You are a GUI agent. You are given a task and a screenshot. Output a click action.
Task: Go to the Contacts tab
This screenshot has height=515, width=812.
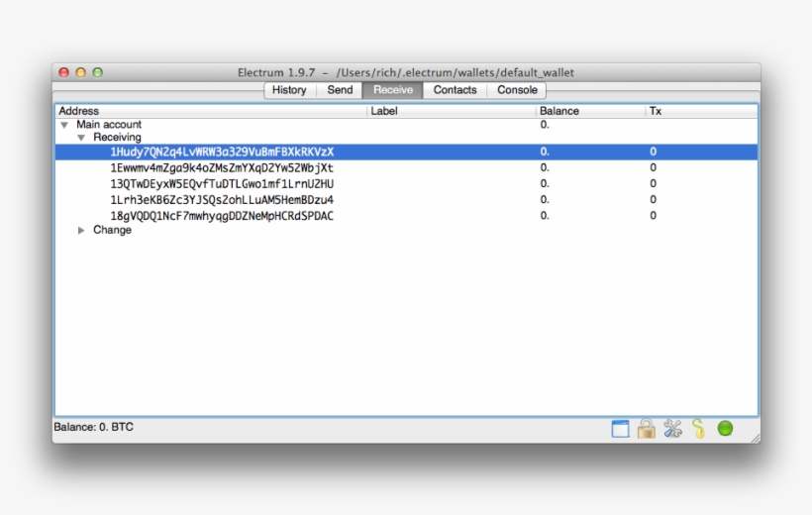pos(455,90)
